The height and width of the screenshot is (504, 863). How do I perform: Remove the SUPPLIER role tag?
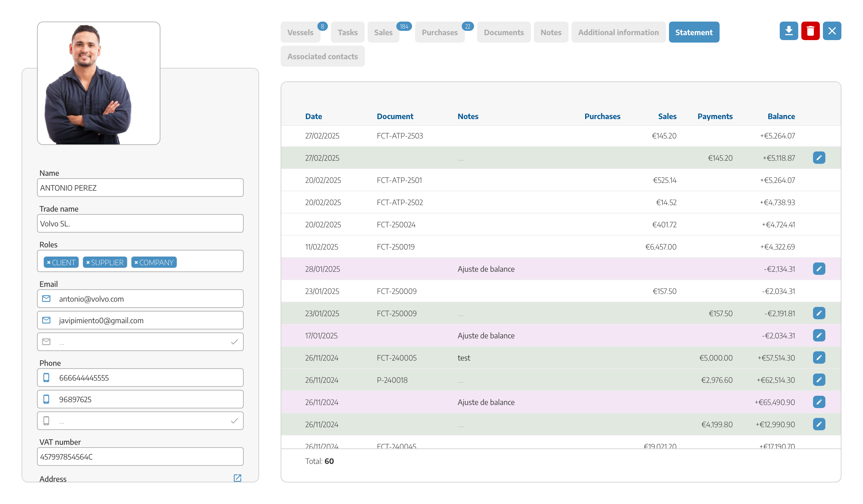click(x=88, y=262)
